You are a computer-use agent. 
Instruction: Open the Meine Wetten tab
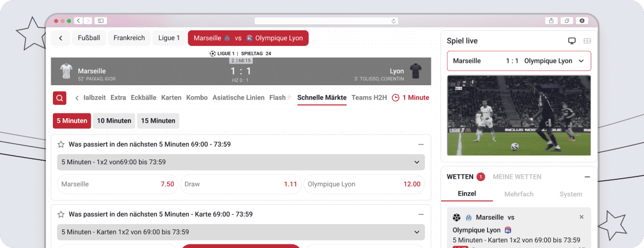point(517,177)
